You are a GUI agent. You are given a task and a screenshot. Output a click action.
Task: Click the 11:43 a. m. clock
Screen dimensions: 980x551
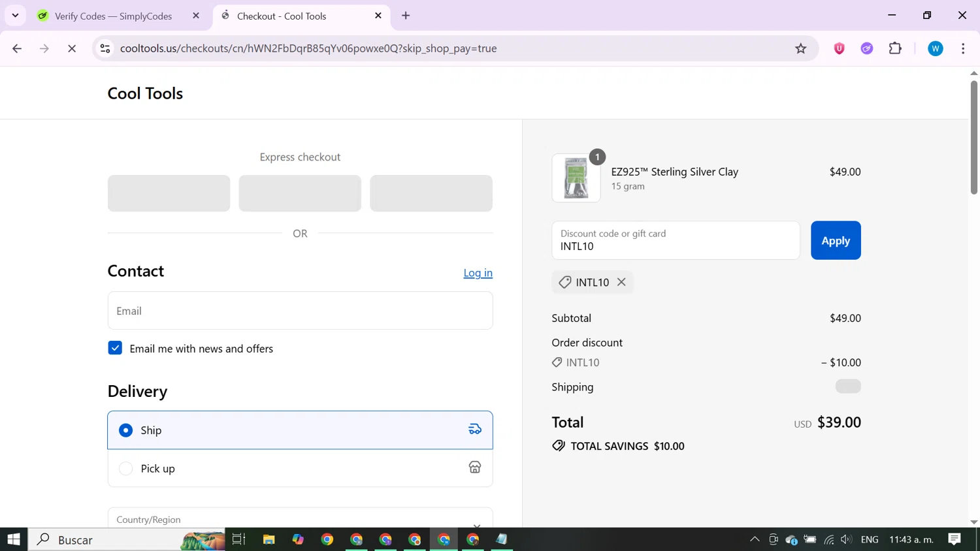click(911, 539)
